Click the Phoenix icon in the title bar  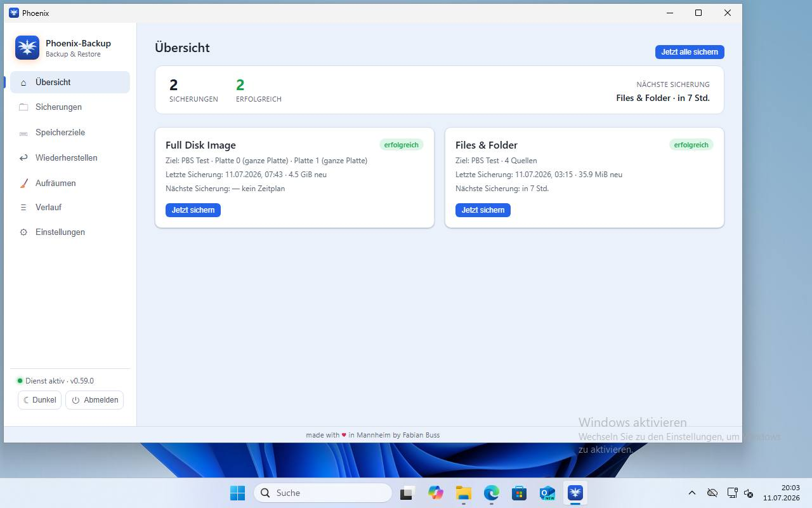tap(14, 13)
